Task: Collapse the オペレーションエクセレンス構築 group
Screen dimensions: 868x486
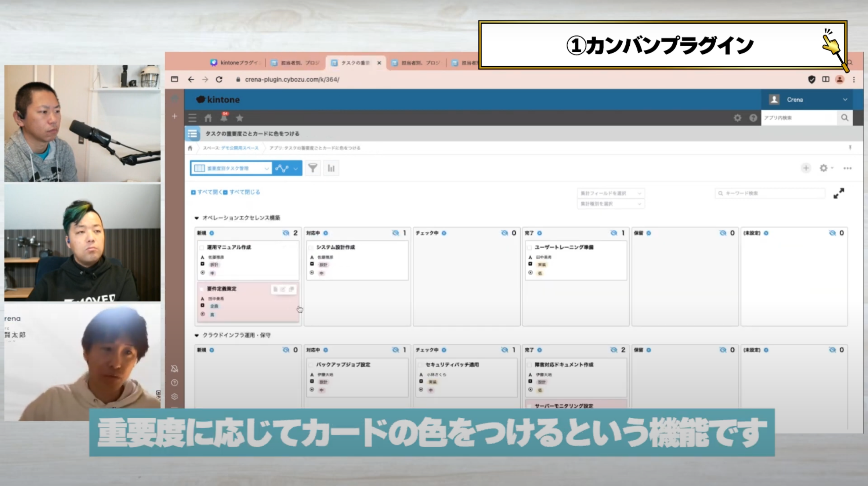Action: [197, 218]
